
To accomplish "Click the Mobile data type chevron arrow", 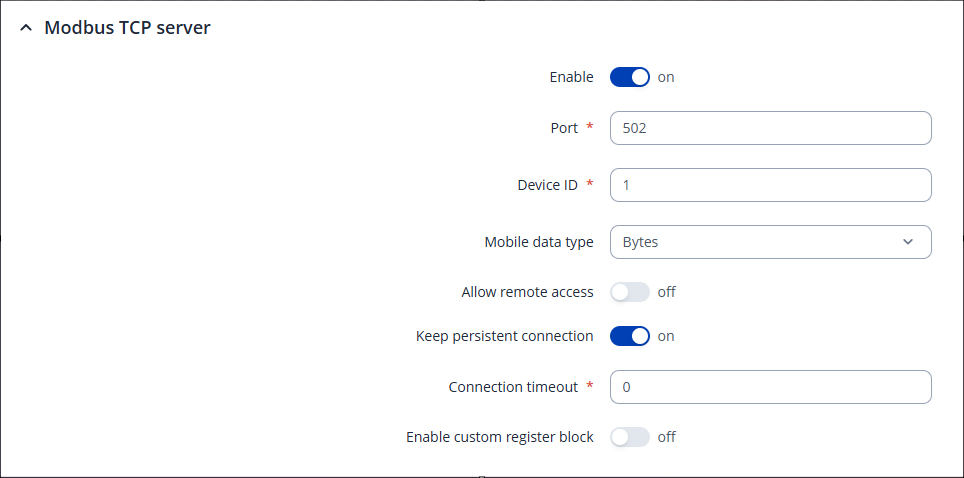I will coord(908,242).
